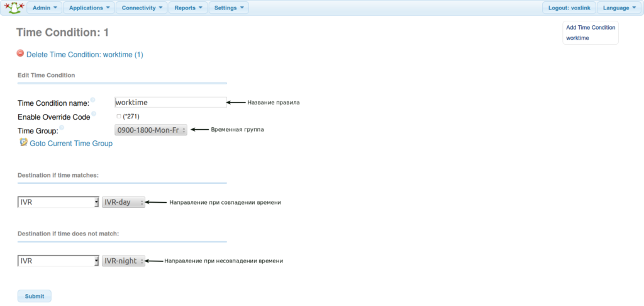Open the Reports menu
Viewport: 644px width, 306px height.
point(188,8)
